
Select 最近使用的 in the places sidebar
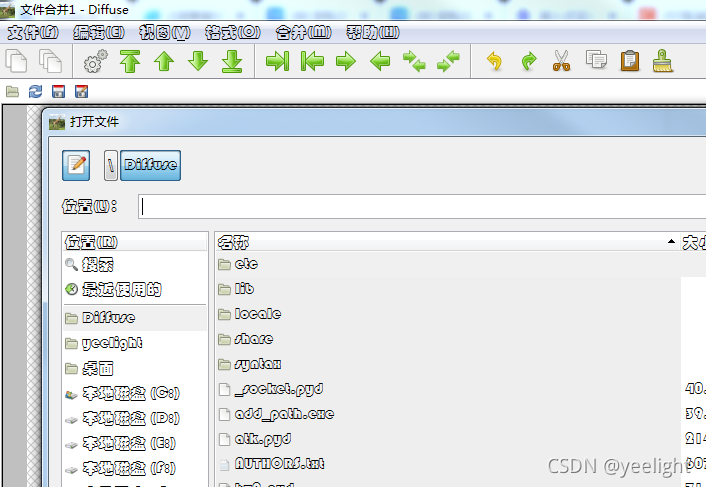(135, 289)
